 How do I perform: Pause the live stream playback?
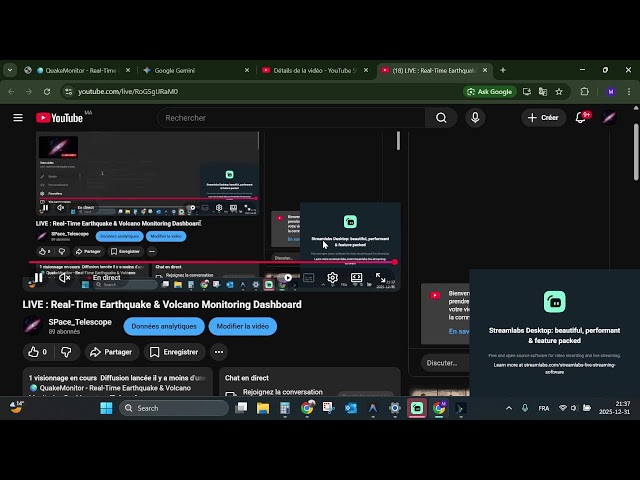[39, 278]
